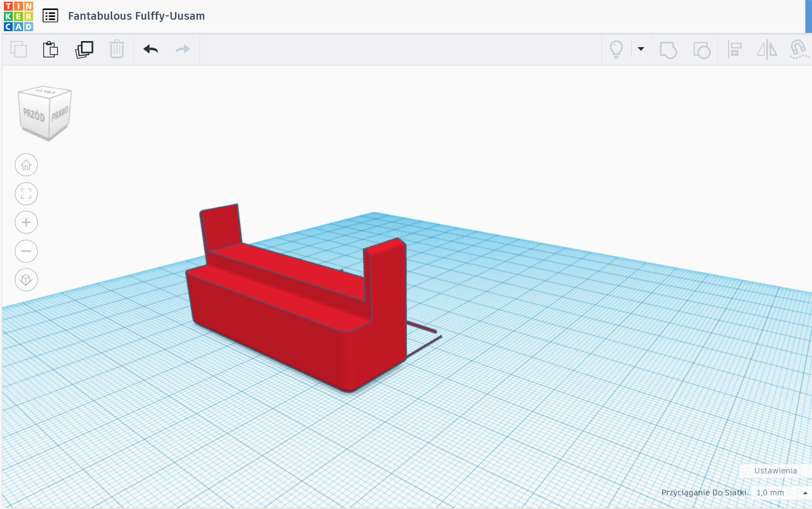Click the Duplicate and repeat icon
Screen dimensions: 812x509
pos(84,49)
